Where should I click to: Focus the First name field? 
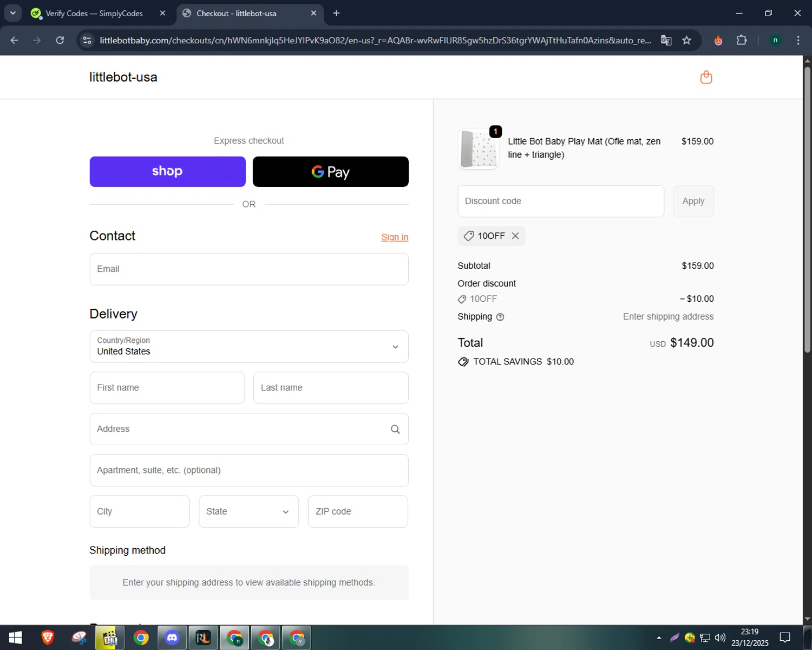pyautogui.click(x=167, y=388)
